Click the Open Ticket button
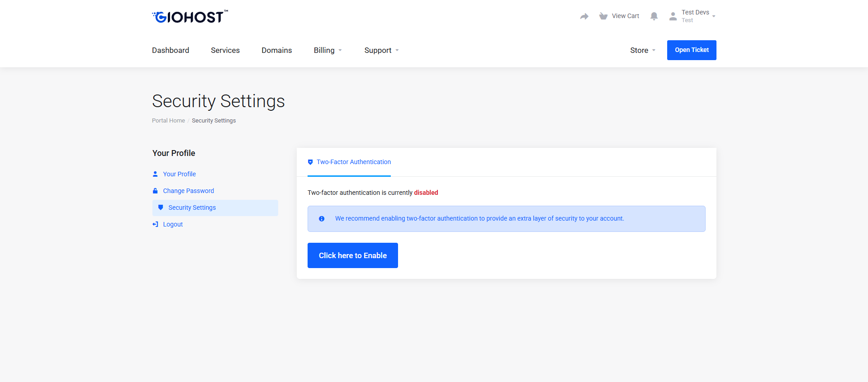868x382 pixels. click(x=692, y=50)
